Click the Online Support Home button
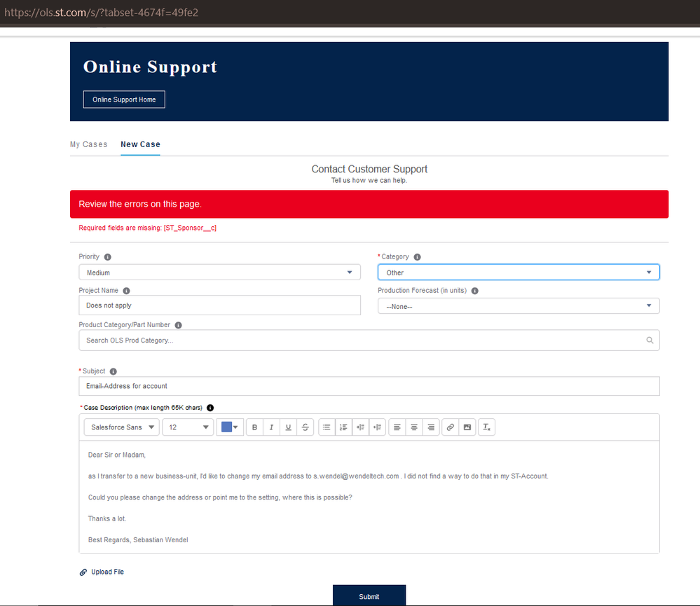The height and width of the screenshot is (606, 700). click(x=124, y=99)
